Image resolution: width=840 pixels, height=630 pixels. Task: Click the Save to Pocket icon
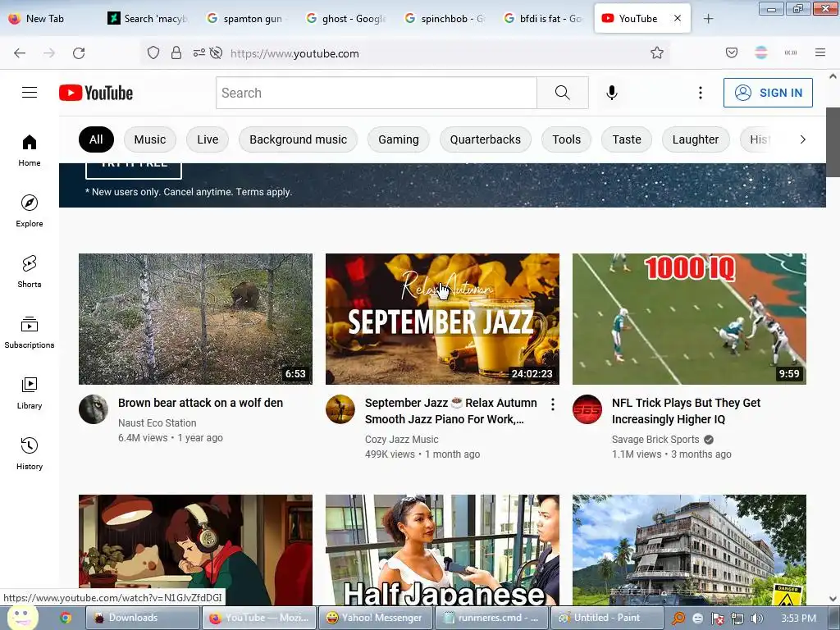pyautogui.click(x=731, y=52)
